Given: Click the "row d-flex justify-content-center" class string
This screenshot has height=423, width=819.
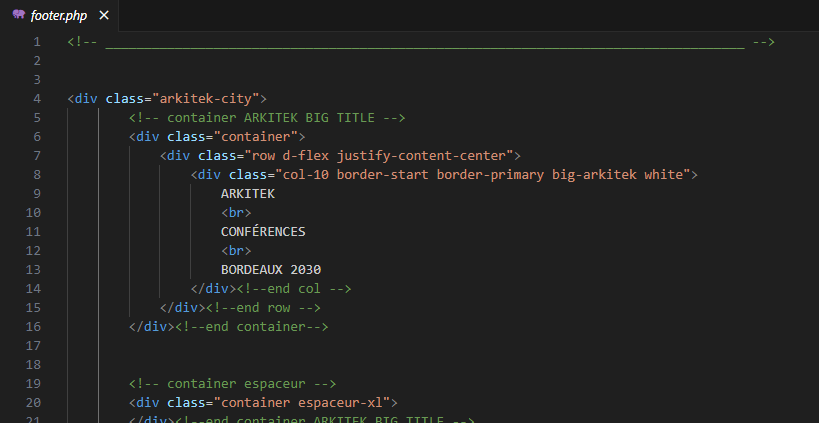Looking at the screenshot, I should (380, 156).
